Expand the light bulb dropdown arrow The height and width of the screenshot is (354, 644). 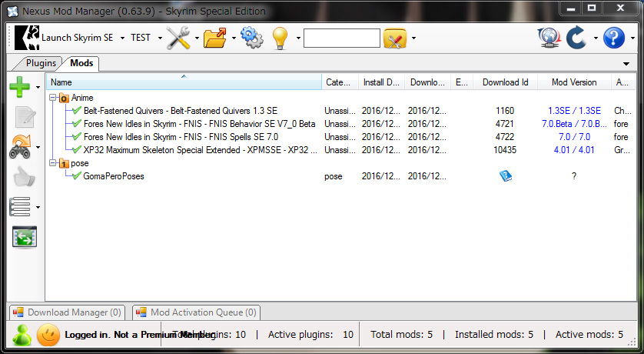(x=299, y=38)
